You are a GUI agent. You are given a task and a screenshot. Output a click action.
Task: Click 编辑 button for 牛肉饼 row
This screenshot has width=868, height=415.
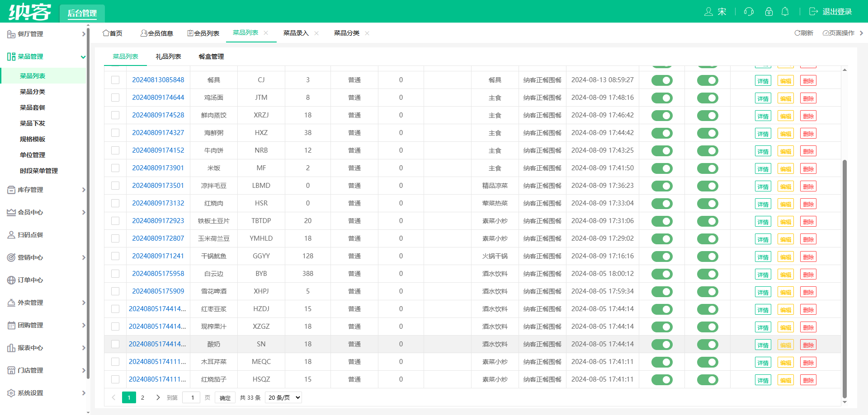click(786, 151)
